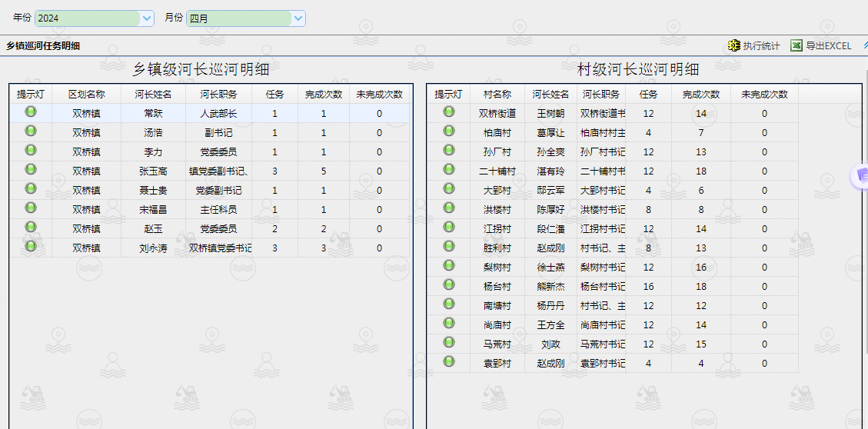This screenshot has height=429, width=868.
Task: Click green indicator light for 袁郢村
Action: coord(448,362)
